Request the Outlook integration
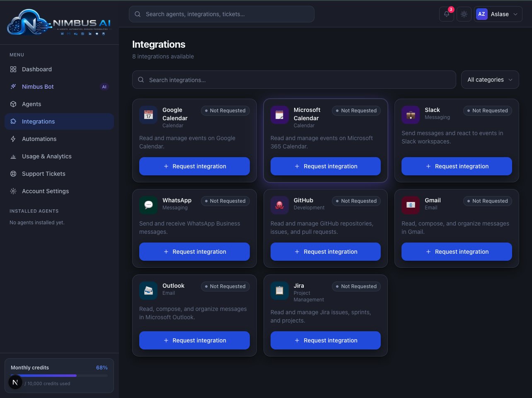The image size is (532, 398). (x=194, y=340)
